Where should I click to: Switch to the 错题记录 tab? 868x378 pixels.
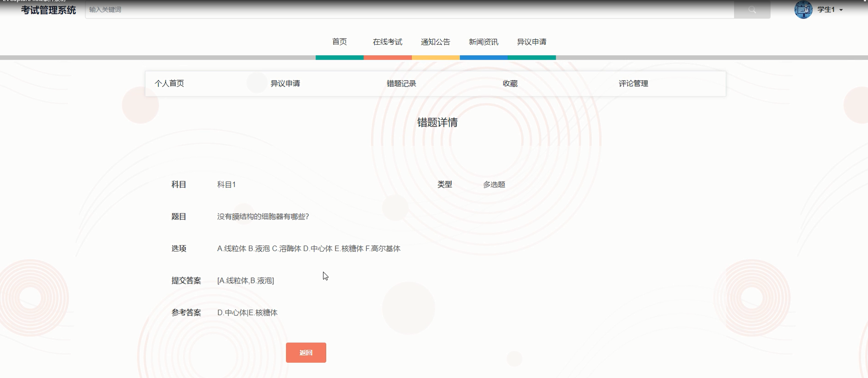pos(401,84)
